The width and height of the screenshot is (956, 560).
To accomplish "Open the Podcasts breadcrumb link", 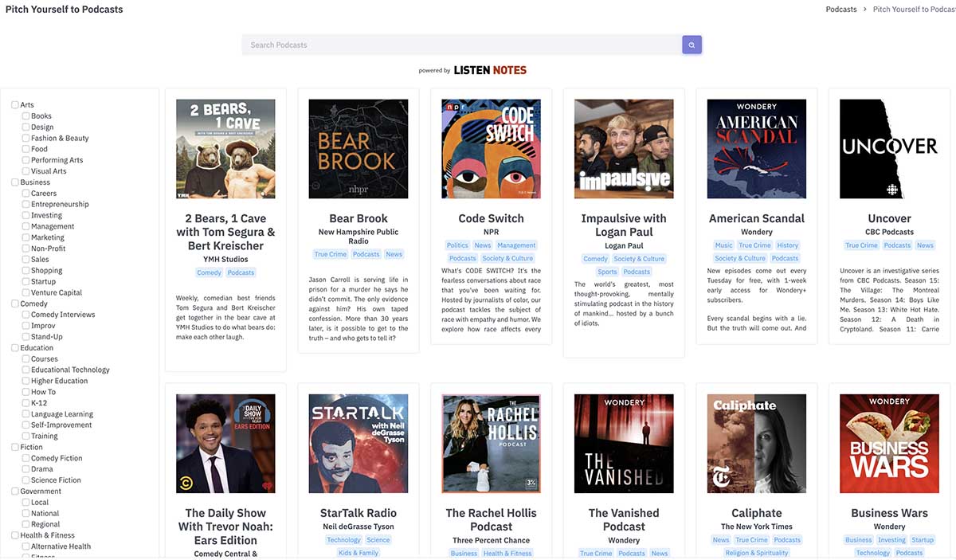I will [841, 10].
